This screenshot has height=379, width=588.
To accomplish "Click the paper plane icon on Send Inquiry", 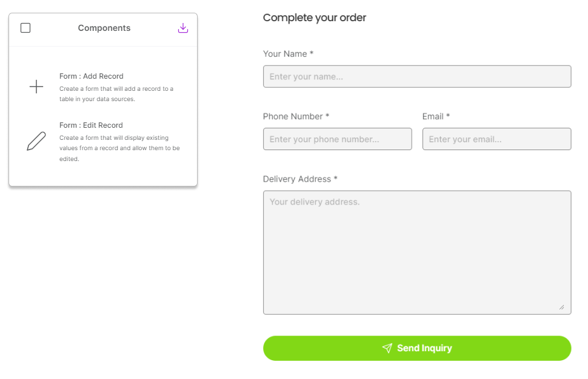I will click(x=387, y=348).
